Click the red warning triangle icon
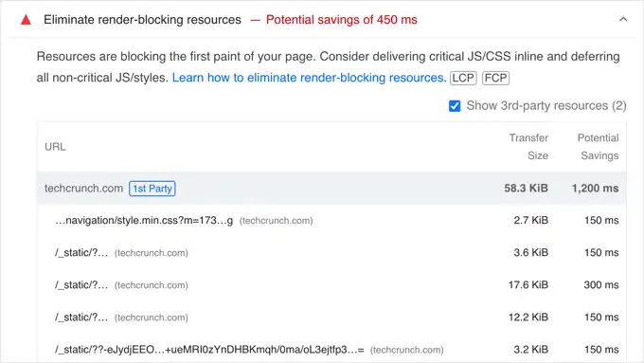The image size is (644, 363). pyautogui.click(x=26, y=20)
